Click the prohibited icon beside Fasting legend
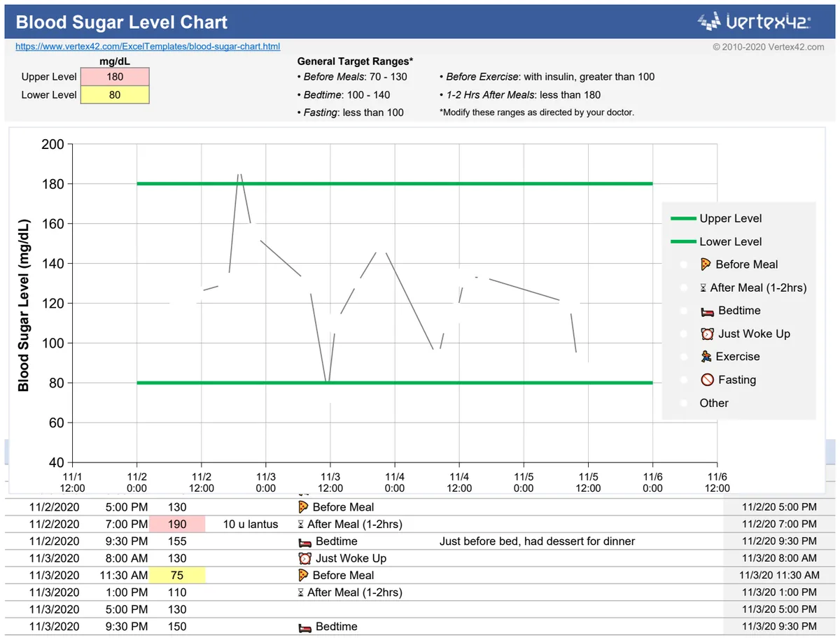Screen dimensions: 840x640 click(707, 380)
